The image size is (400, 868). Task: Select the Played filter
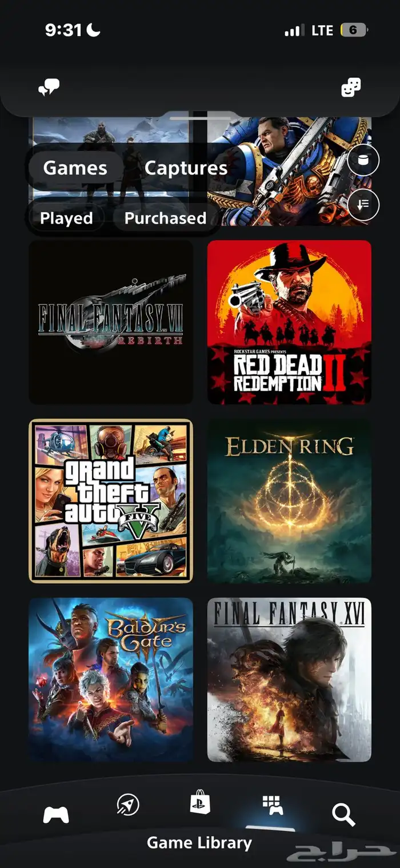(66, 218)
